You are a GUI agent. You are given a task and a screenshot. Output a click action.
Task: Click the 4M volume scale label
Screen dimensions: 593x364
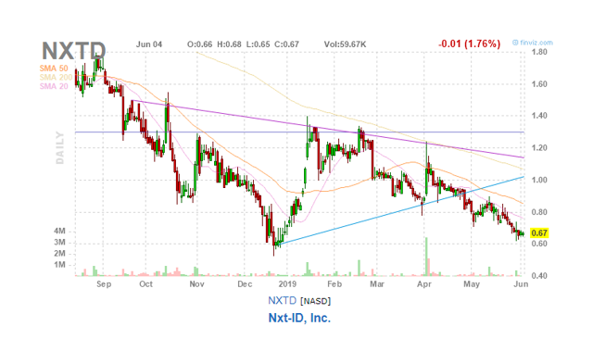tap(59, 231)
